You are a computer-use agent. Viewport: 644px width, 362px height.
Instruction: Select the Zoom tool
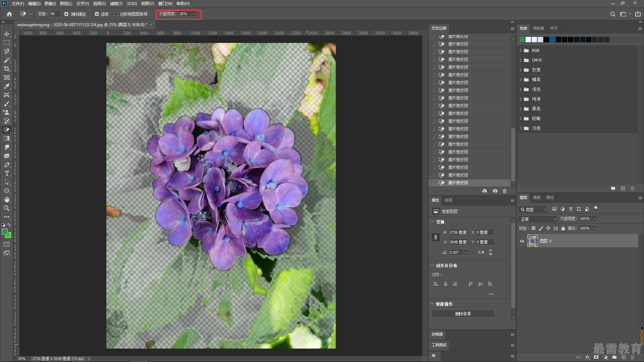(x=7, y=208)
